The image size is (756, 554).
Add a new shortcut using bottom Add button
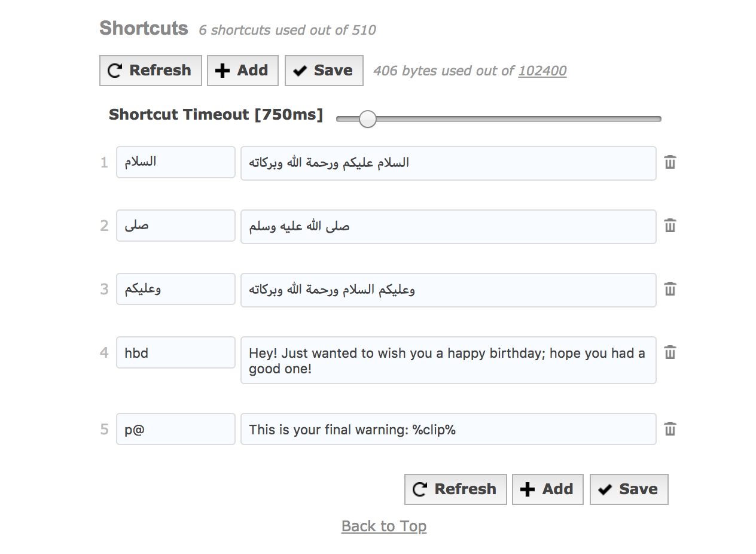coord(547,489)
